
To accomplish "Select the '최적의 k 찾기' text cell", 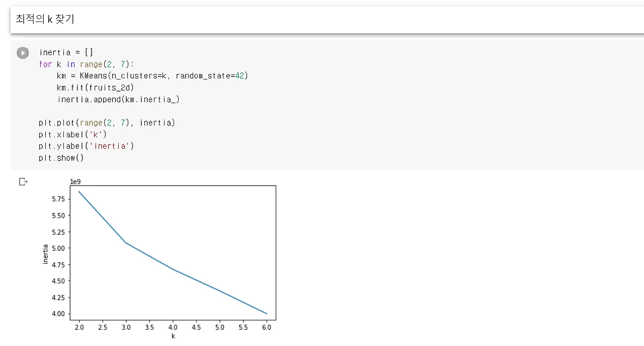I will point(327,20).
